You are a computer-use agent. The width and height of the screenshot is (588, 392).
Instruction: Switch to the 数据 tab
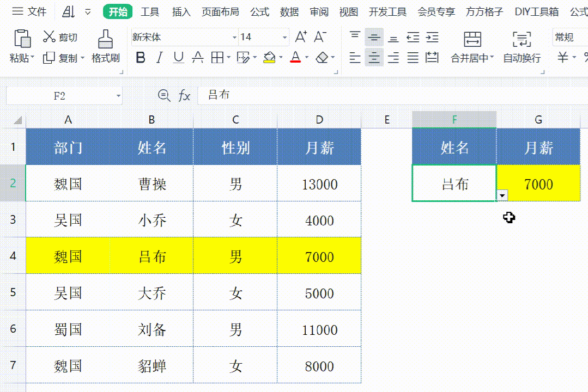[x=289, y=12]
